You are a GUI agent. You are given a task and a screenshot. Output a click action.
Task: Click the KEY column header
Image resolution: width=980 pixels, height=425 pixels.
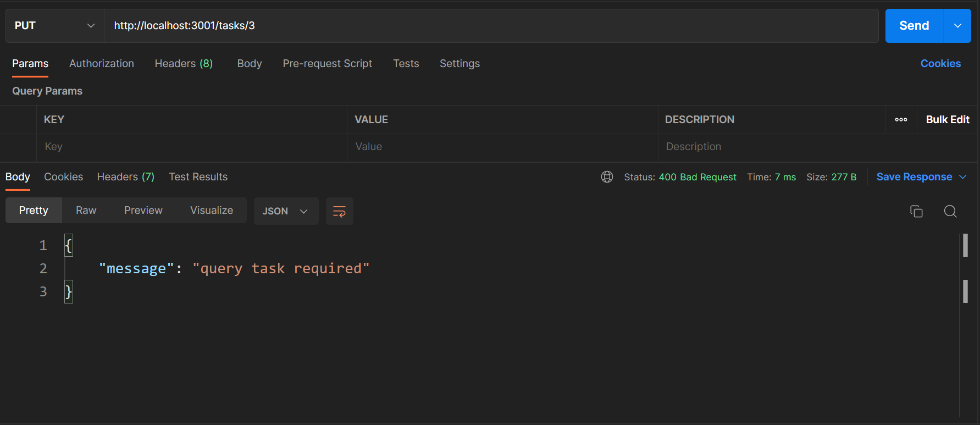(54, 120)
